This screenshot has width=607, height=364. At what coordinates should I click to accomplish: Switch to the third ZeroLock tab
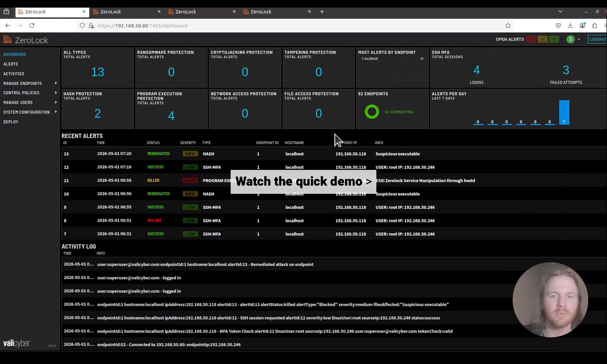pos(202,12)
